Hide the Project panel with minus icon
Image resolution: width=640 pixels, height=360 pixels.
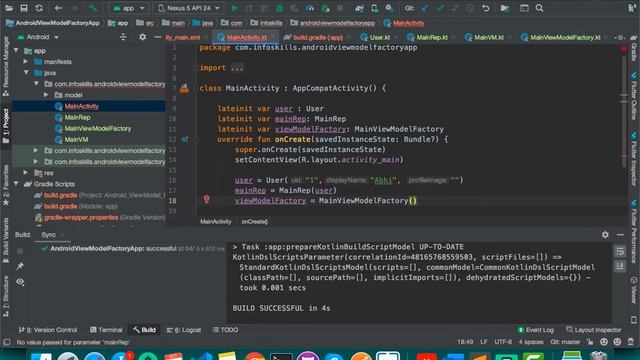(158, 37)
